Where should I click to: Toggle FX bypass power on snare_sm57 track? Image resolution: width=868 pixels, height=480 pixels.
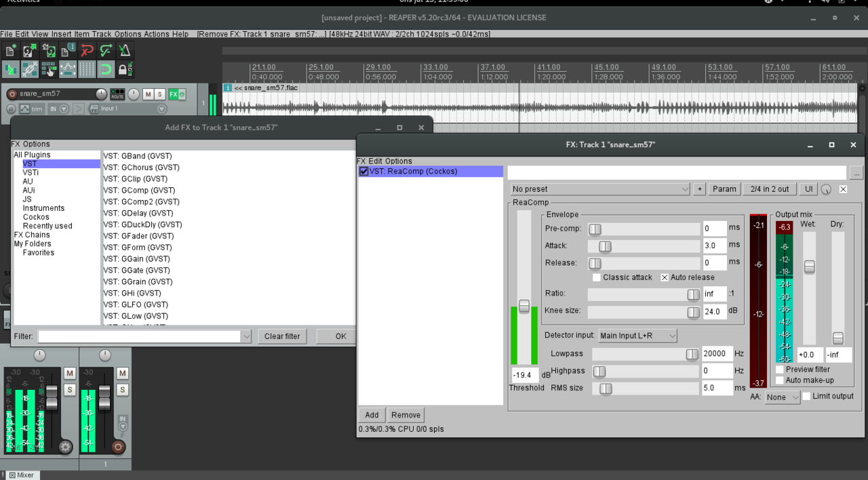(x=182, y=94)
